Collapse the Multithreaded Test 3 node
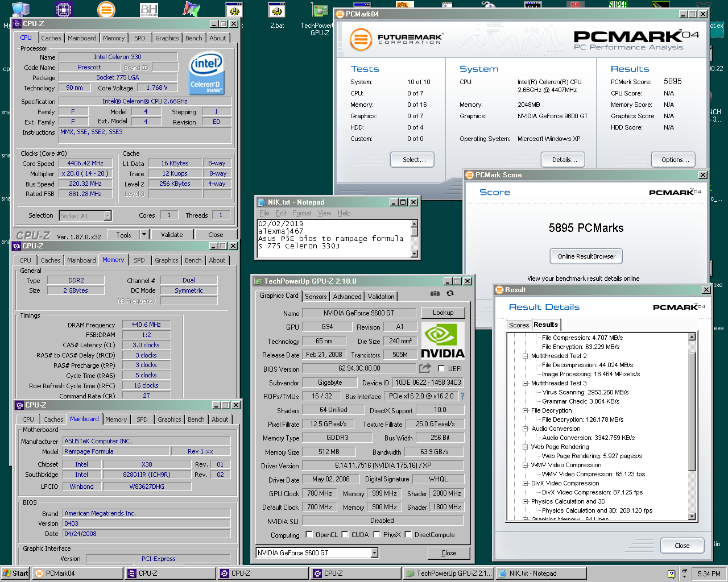 pos(525,383)
